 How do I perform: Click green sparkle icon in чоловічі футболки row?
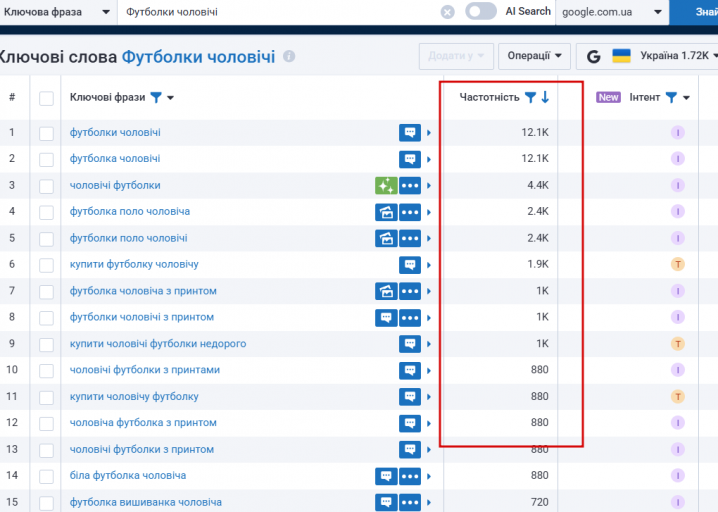click(x=386, y=185)
